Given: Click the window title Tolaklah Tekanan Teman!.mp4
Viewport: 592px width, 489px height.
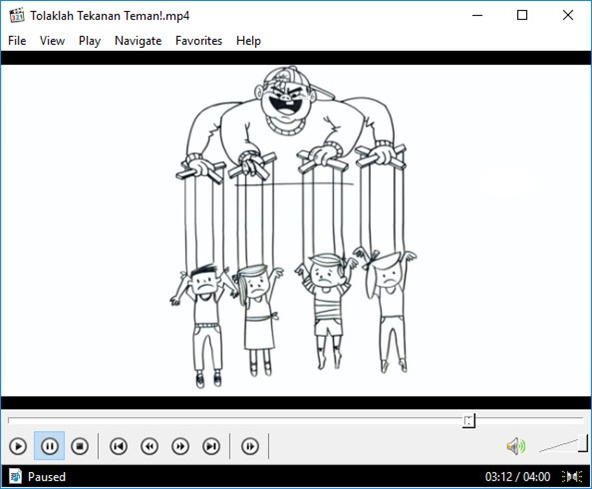Looking at the screenshot, I should 110,16.
